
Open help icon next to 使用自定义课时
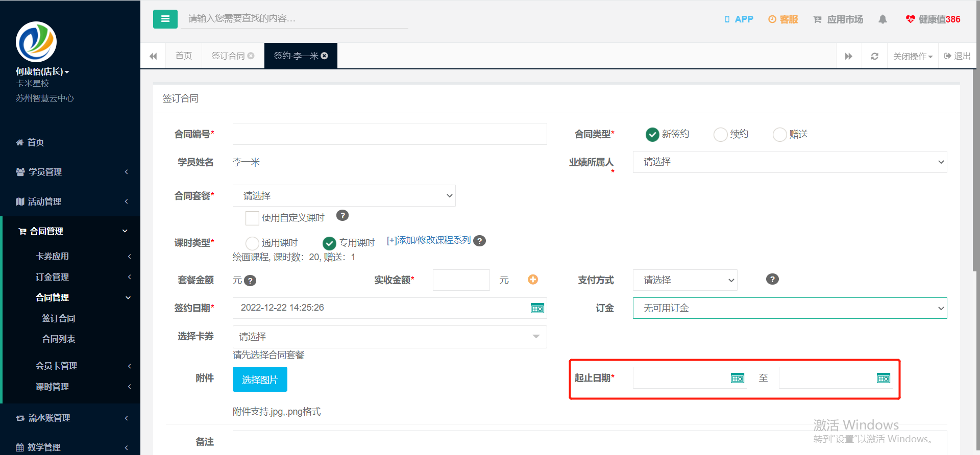[342, 215]
